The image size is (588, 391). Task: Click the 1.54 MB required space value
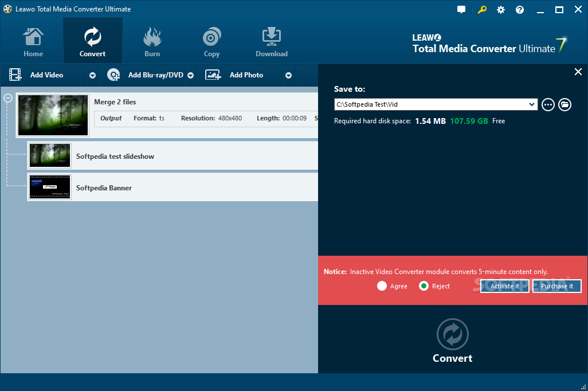(x=430, y=121)
